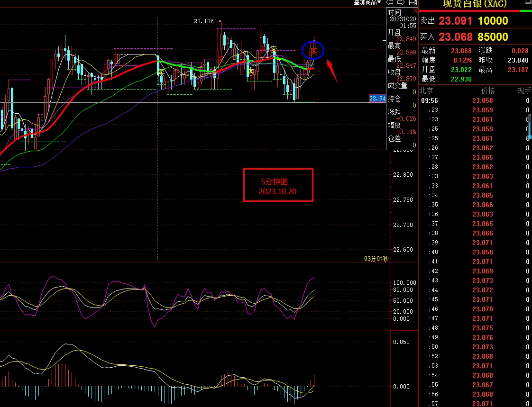The width and height of the screenshot is (532, 407).
Task: Select the 5分钟图 red annotation box
Action: [278, 185]
